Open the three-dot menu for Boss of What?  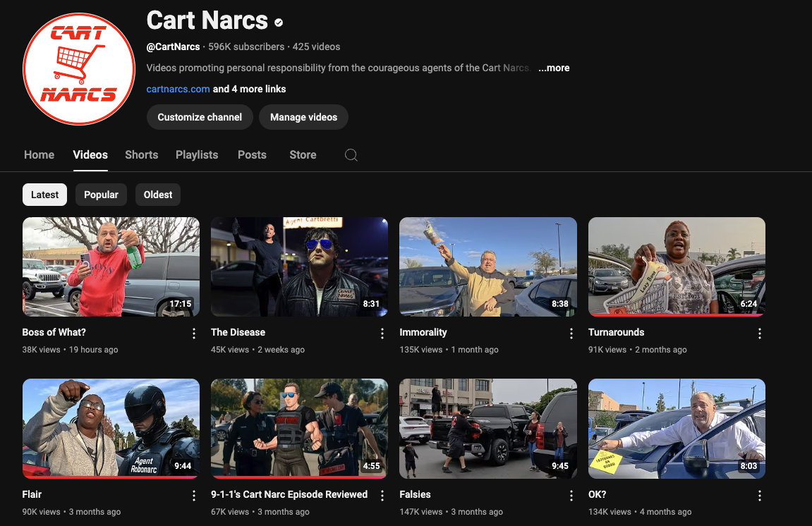click(x=194, y=334)
